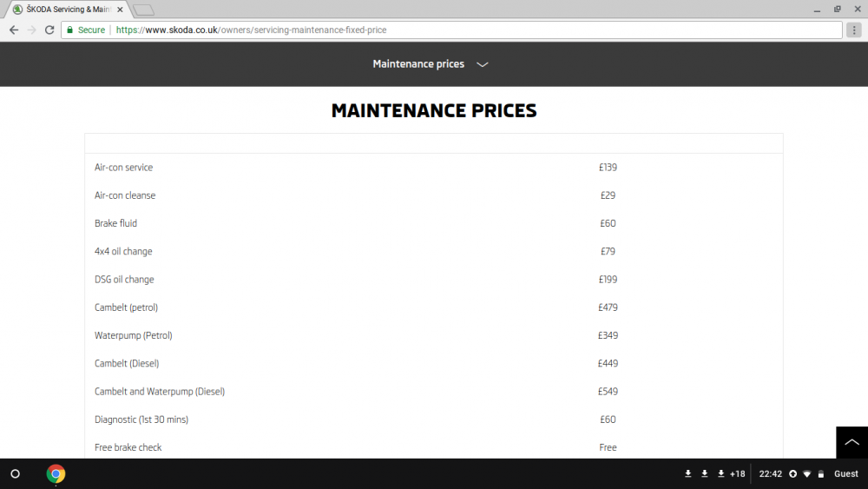The width and height of the screenshot is (868, 489).
Task: Click the Air-con cleanse row label
Action: click(125, 195)
